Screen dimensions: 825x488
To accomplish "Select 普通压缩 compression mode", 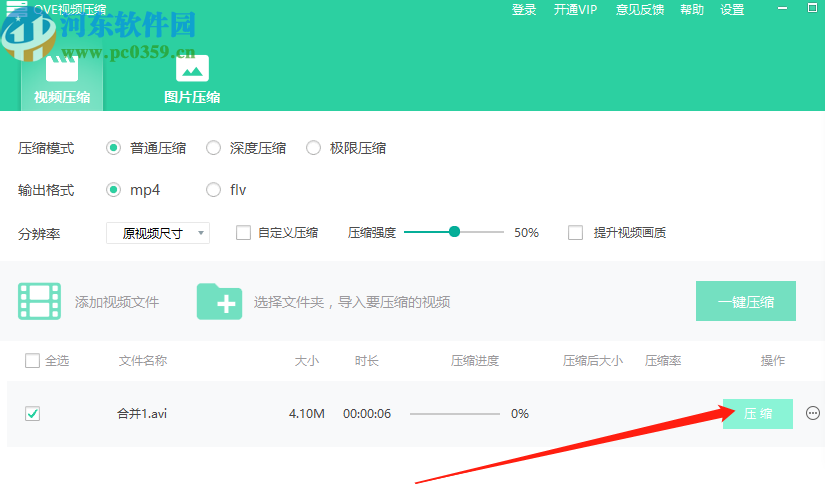I will click(113, 148).
